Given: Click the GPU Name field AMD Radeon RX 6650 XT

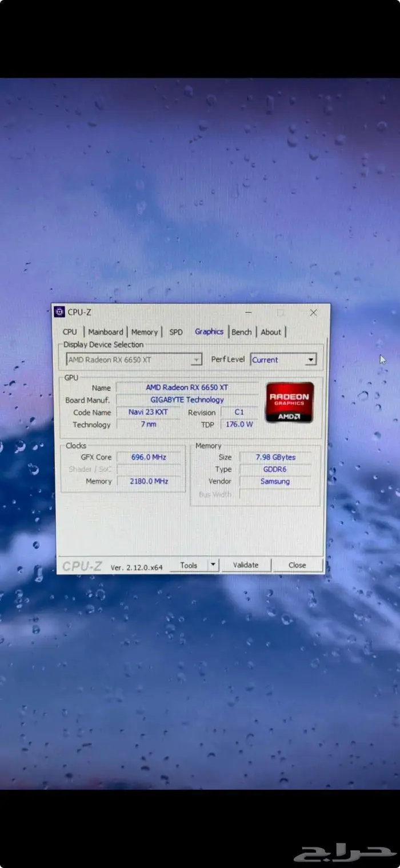Looking at the screenshot, I should pyautogui.click(x=187, y=387).
